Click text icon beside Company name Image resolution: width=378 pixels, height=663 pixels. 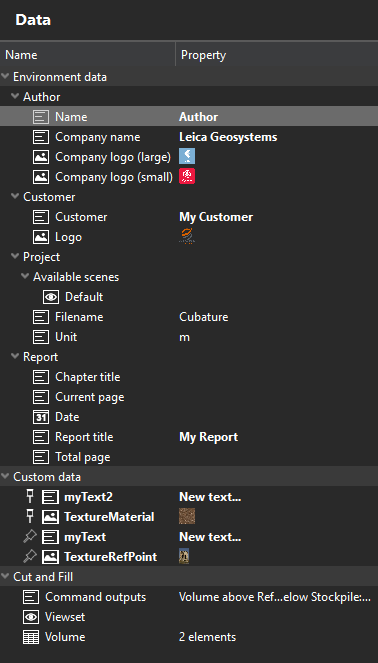point(41,137)
